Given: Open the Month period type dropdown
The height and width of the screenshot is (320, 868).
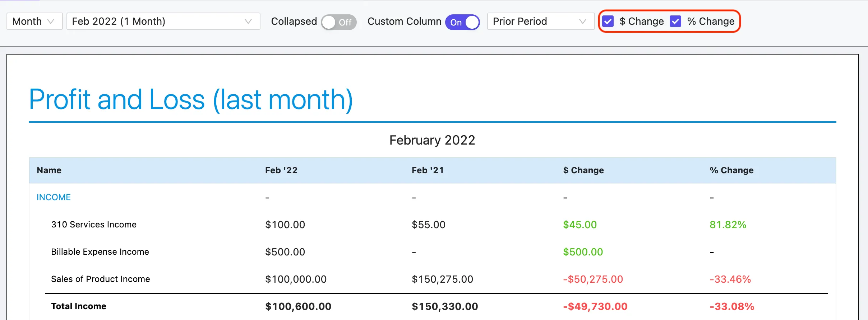Looking at the screenshot, I should [34, 21].
